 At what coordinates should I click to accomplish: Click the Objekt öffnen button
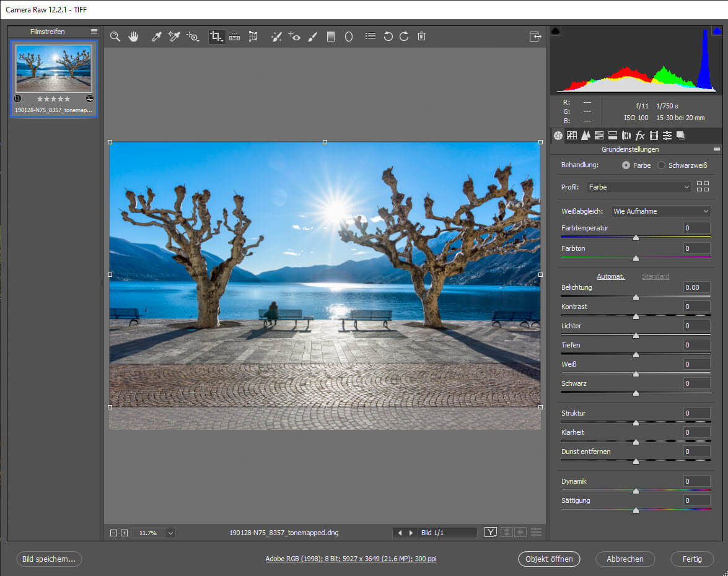pyautogui.click(x=549, y=559)
